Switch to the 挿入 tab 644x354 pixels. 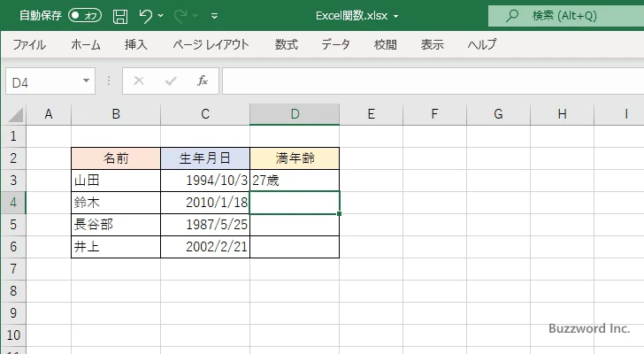click(x=136, y=44)
